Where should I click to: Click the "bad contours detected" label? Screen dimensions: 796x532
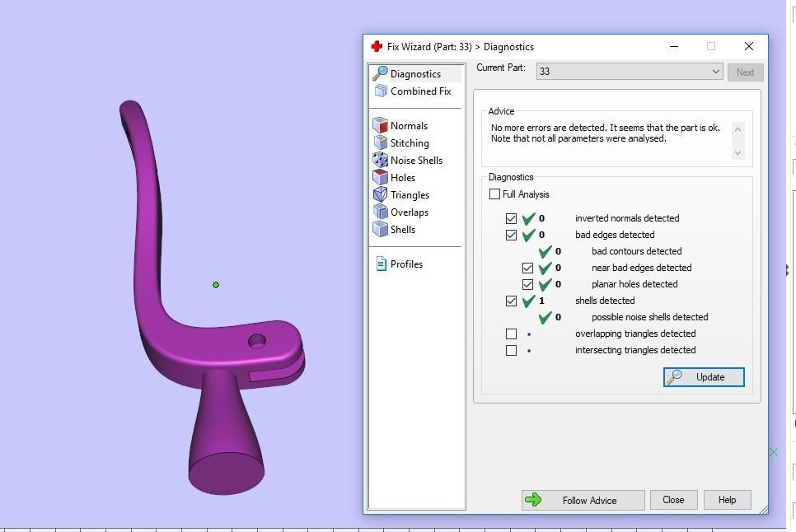pos(637,251)
